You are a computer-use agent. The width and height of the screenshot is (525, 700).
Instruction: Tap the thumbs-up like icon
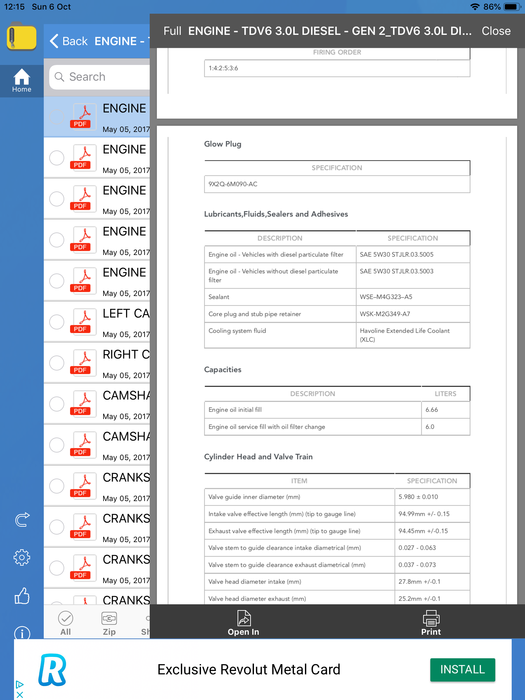coord(22,596)
